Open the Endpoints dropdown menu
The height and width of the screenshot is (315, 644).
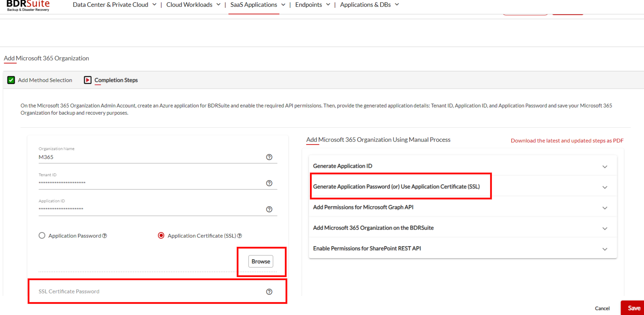(x=313, y=5)
